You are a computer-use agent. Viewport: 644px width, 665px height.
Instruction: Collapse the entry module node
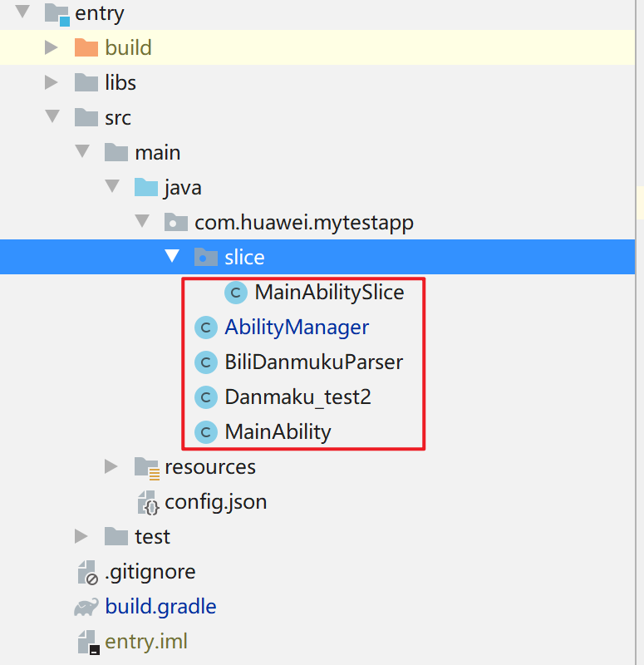click(x=22, y=12)
